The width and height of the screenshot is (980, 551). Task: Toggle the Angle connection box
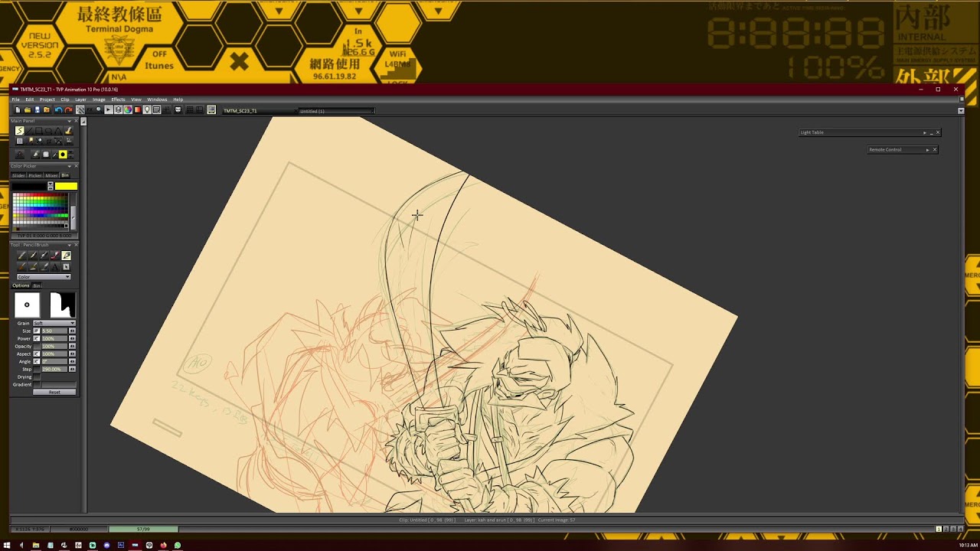pos(36,361)
